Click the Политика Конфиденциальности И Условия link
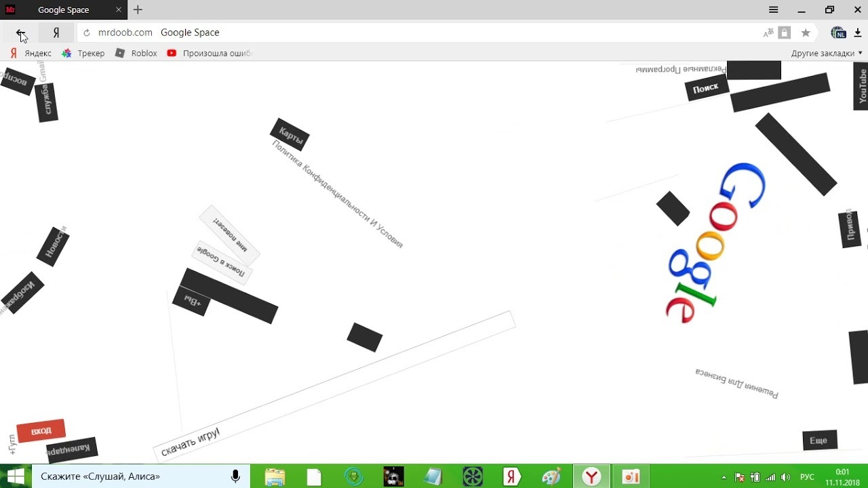Image resolution: width=868 pixels, height=488 pixels. tap(337, 195)
